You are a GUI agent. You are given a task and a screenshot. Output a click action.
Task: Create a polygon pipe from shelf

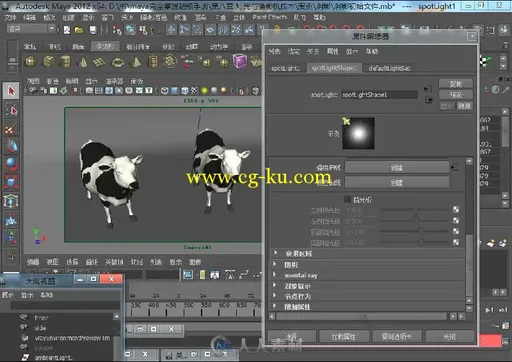click(x=153, y=62)
